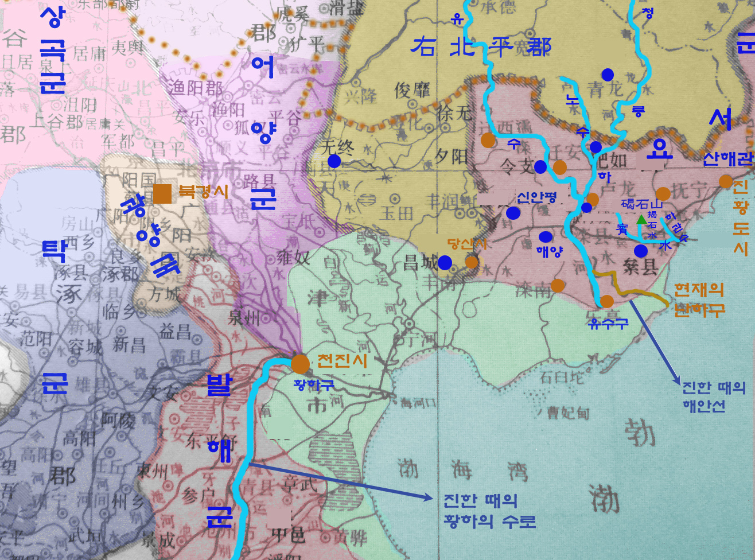This screenshot has width=755, height=560.
Task: Click the orange 현재의 란하구 label
Action: [699, 300]
